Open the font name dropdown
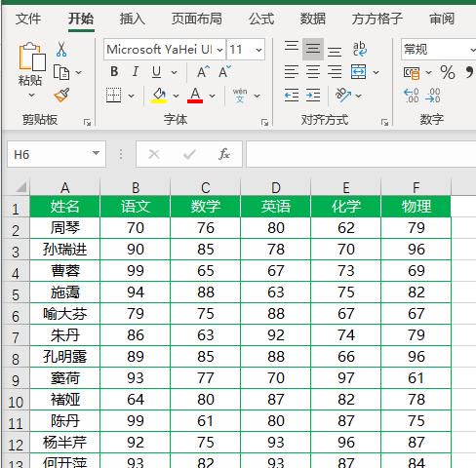Viewport: 476px width, 468px height. point(220,50)
